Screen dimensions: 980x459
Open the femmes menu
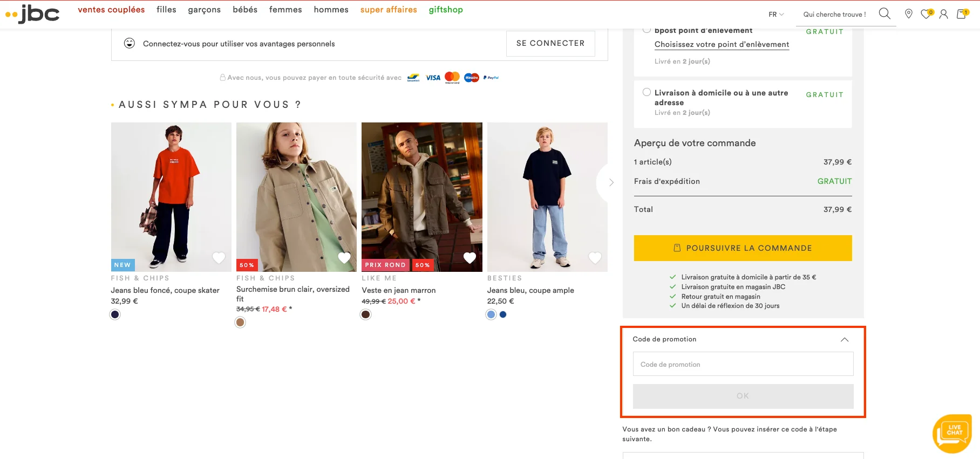point(285,10)
